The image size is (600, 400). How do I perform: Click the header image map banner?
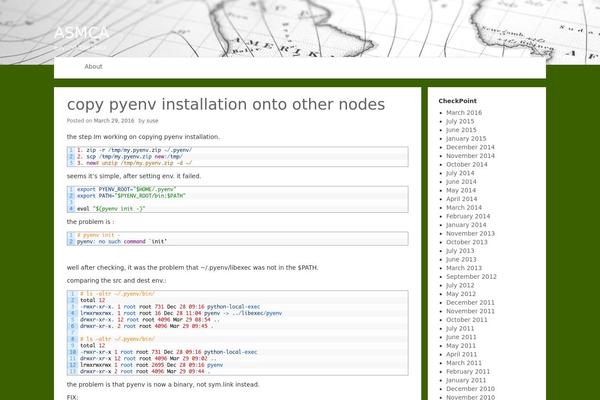(x=300, y=29)
